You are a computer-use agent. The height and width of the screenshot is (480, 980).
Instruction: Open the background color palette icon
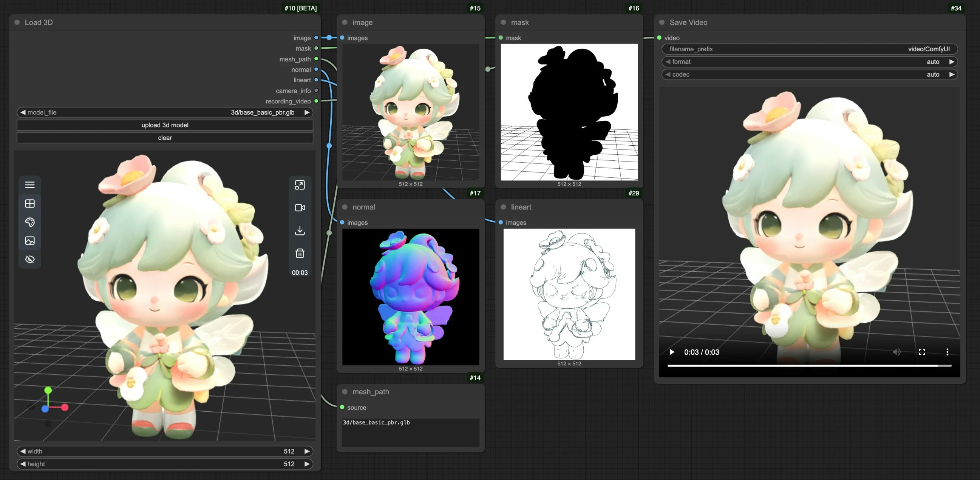pos(30,222)
